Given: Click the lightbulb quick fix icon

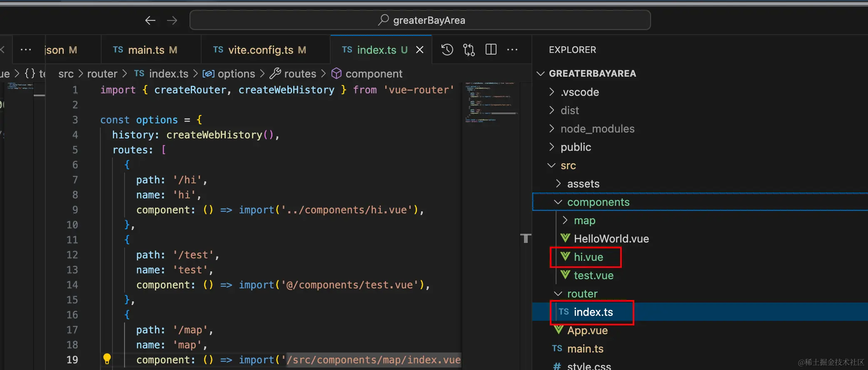Looking at the screenshot, I should pos(107,359).
